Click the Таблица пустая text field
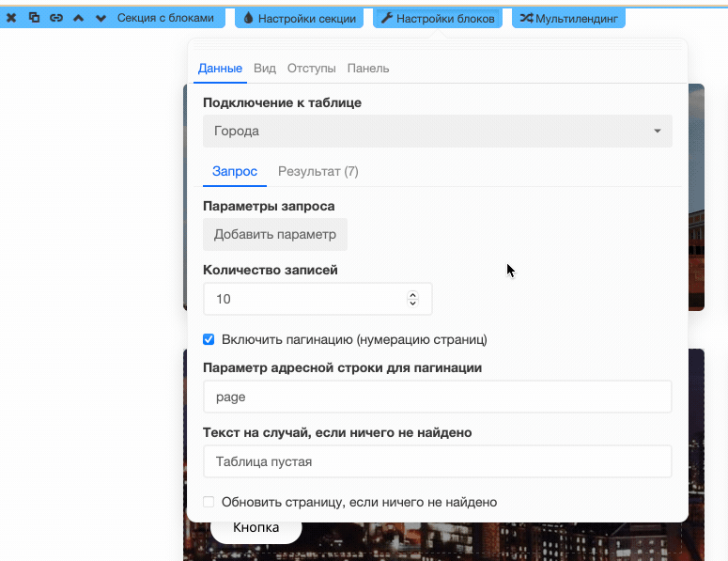The height and width of the screenshot is (561, 728). pos(438,461)
